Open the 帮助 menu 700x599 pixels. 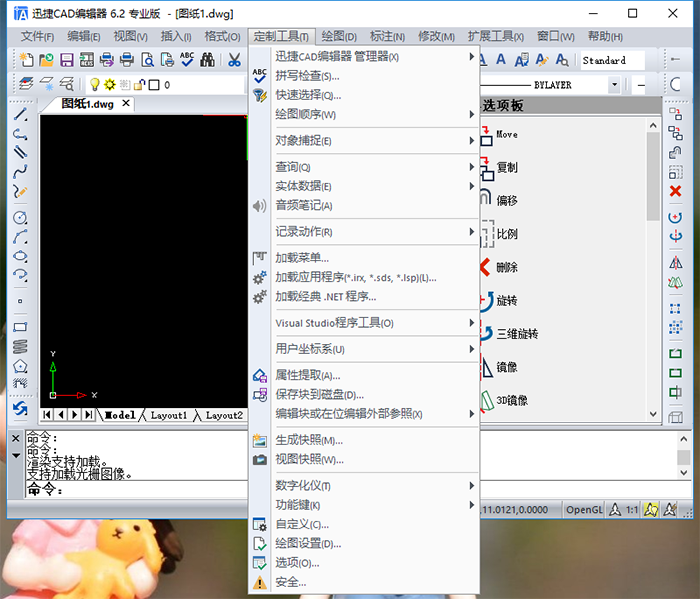click(605, 36)
